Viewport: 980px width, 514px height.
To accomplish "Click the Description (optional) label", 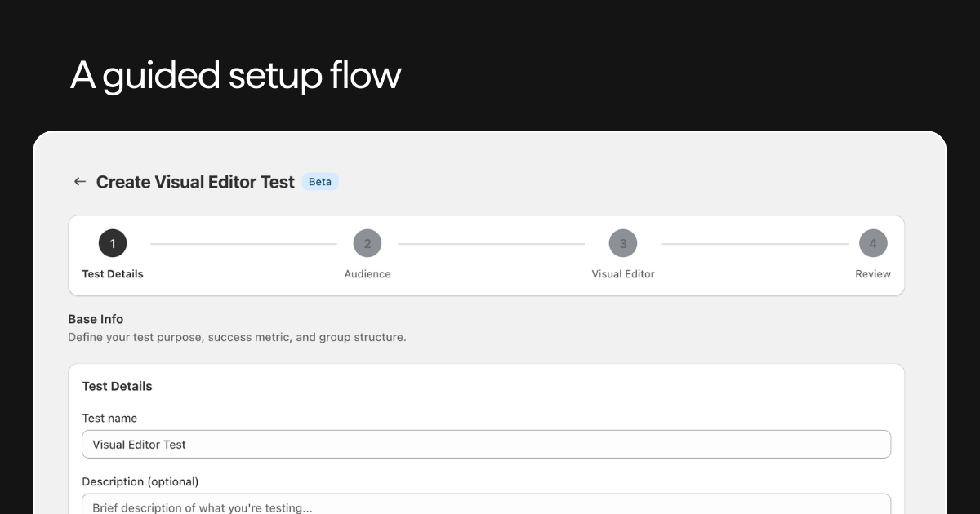I will [140, 481].
